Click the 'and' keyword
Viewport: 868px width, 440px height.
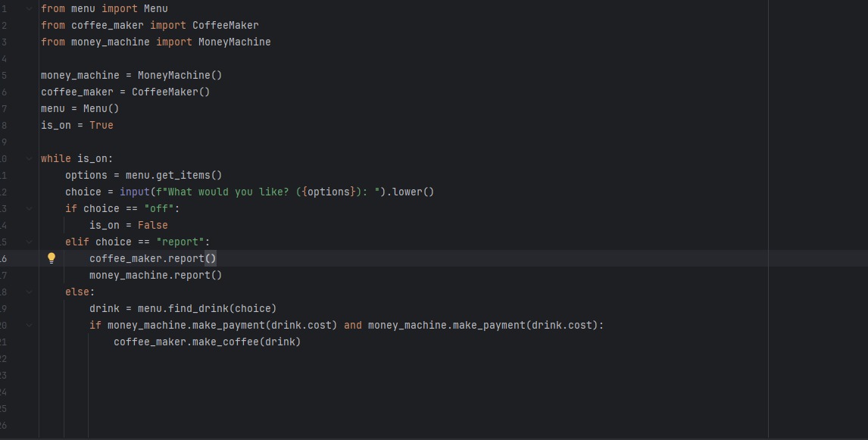tap(353, 325)
